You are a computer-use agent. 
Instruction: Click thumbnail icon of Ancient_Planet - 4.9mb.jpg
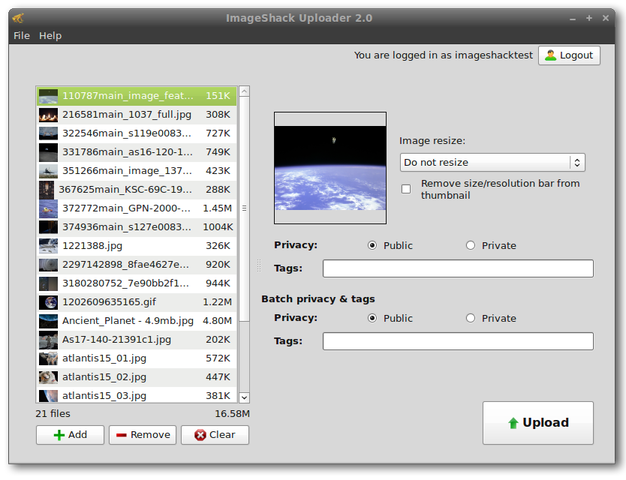click(48, 321)
